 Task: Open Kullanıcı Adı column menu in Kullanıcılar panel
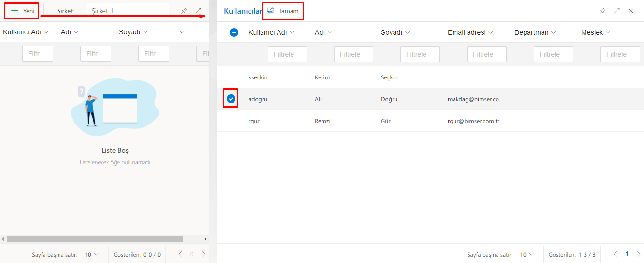coord(292,32)
